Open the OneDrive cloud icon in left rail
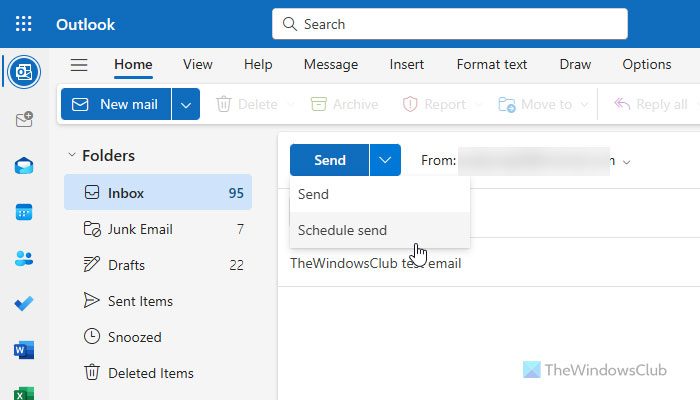 coord(24,166)
